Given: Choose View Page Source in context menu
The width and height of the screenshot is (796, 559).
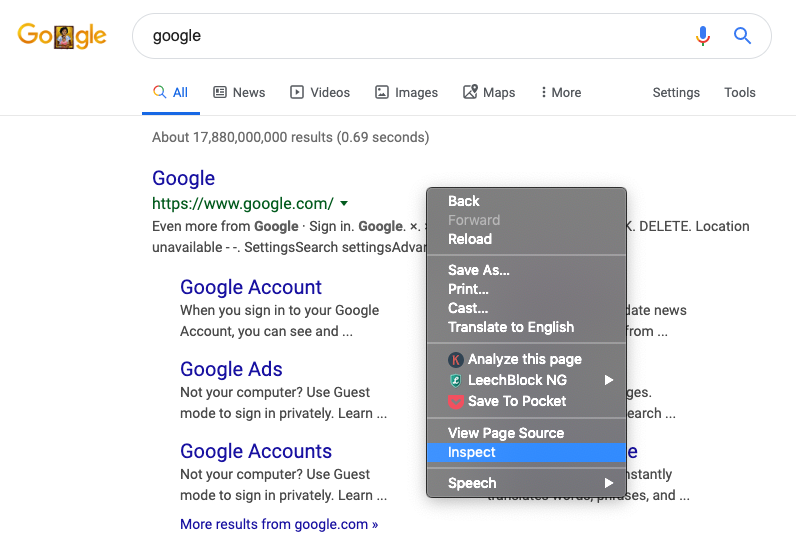Looking at the screenshot, I should click(526, 433).
